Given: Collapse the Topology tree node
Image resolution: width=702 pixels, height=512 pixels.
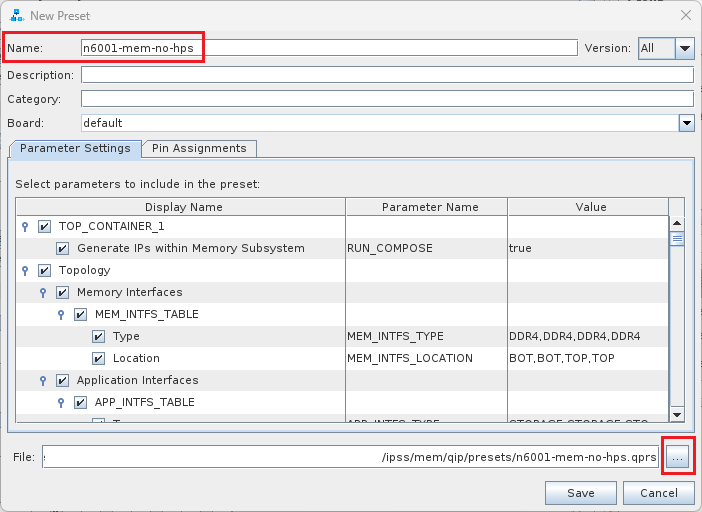Looking at the screenshot, I should click(25, 270).
